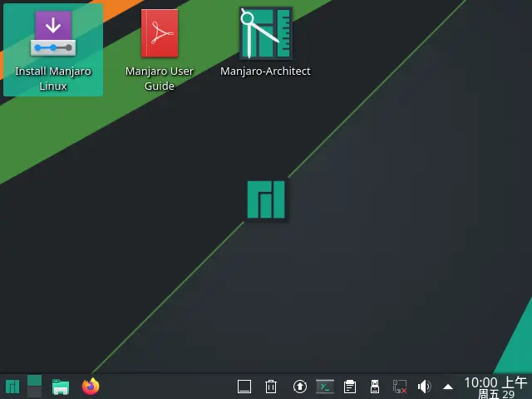Open the Manjaro application launcher menu

(x=12, y=387)
